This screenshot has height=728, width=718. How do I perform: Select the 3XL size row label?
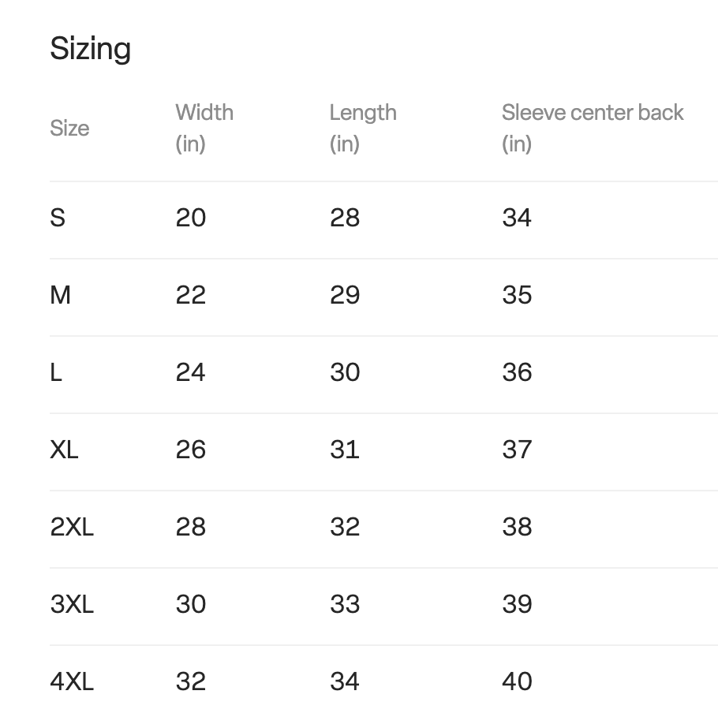[x=72, y=604]
